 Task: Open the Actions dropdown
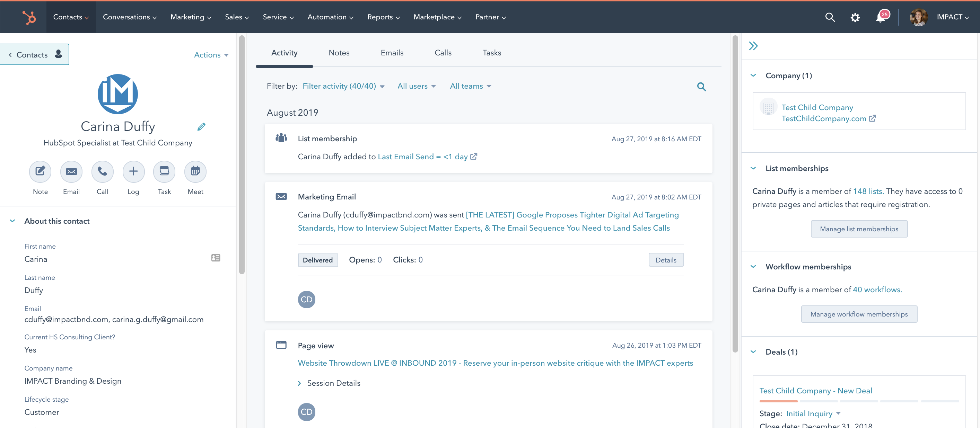point(211,55)
